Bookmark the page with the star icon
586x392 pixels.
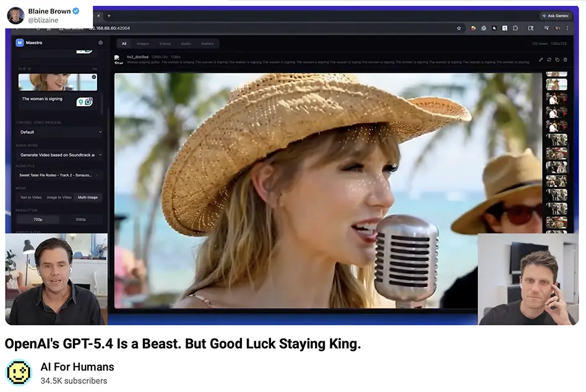(459, 28)
